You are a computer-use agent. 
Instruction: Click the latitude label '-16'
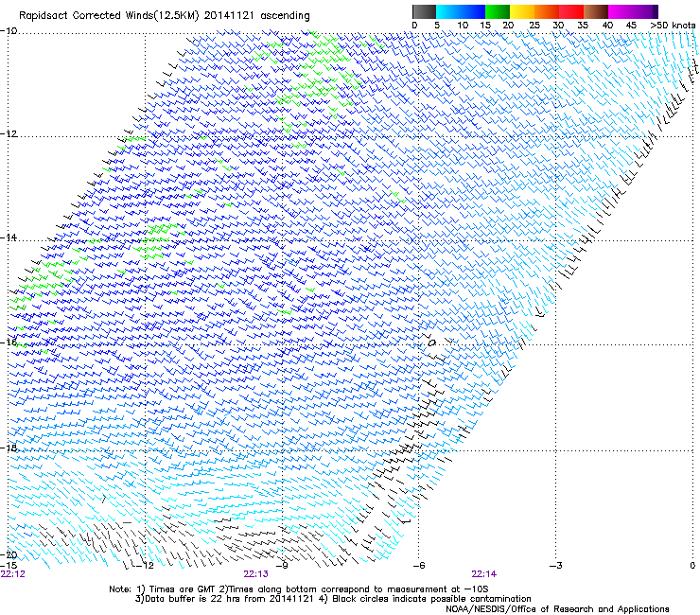tap(9, 343)
